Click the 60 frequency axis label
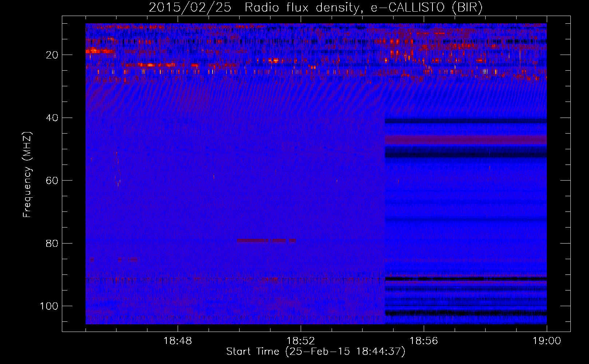 point(52,181)
